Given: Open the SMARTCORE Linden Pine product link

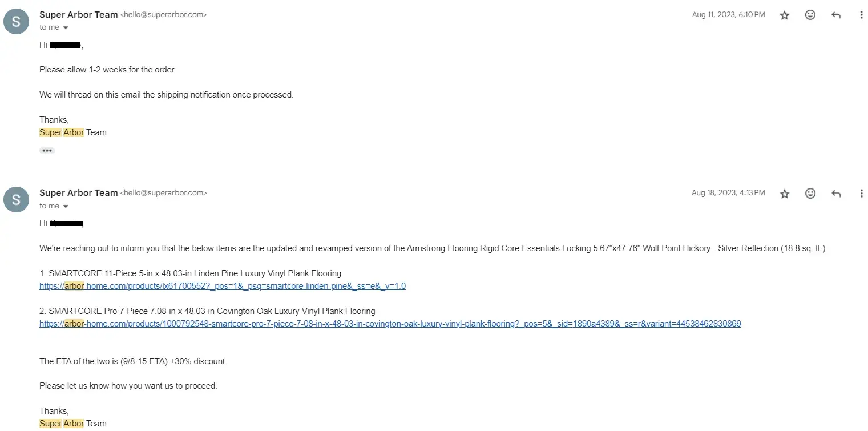Looking at the screenshot, I should click(x=223, y=286).
